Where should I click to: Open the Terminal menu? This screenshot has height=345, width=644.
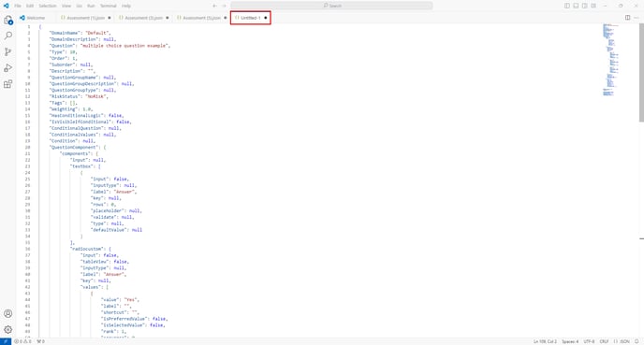(109, 6)
